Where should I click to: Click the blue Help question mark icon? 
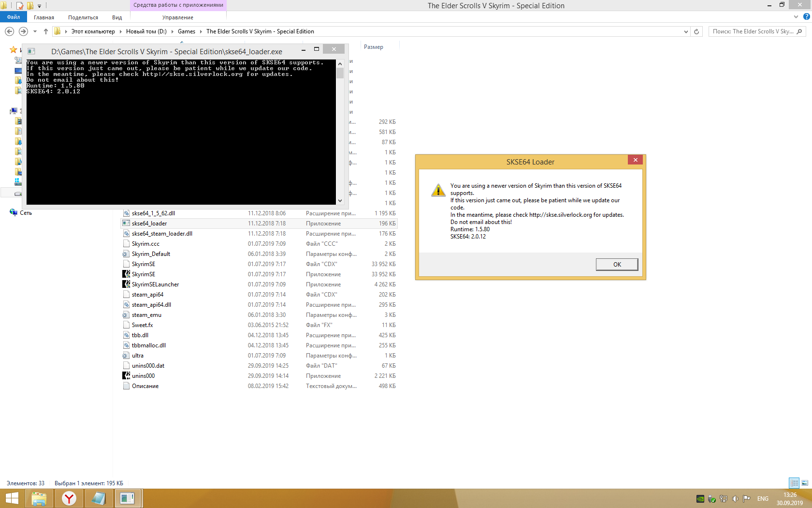(806, 17)
